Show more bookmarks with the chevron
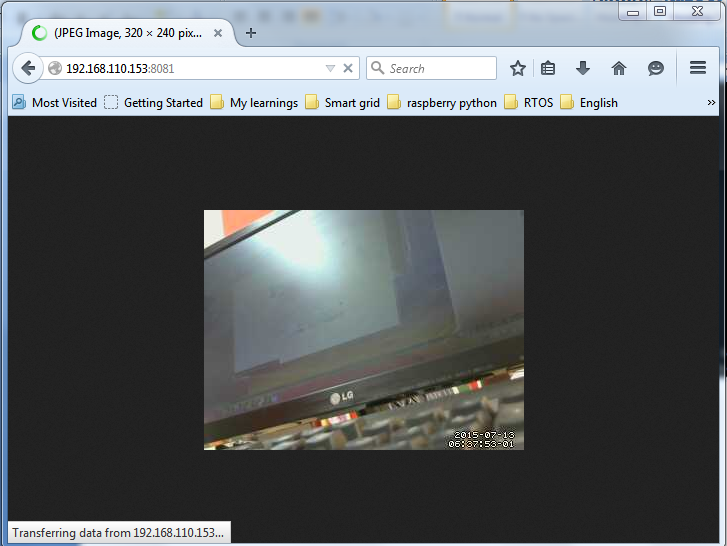 (711, 102)
